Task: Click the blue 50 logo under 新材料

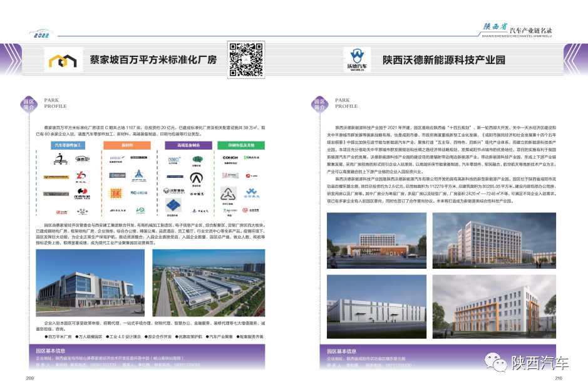Action: tap(139, 193)
